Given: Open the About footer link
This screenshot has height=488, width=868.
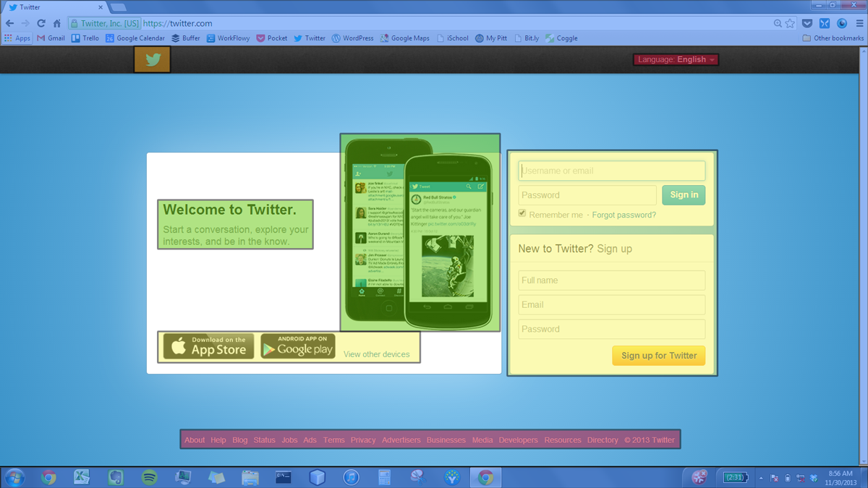Looking at the screenshot, I should pyautogui.click(x=195, y=440).
